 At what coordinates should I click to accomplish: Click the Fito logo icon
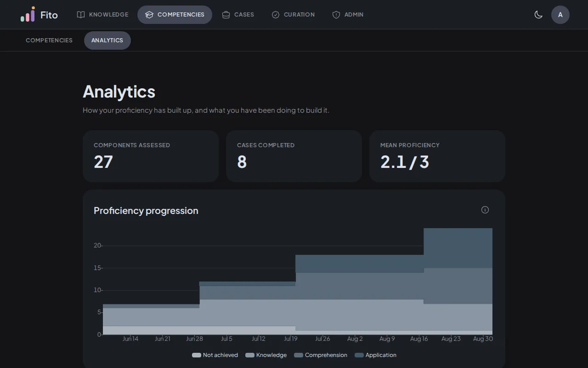pos(28,14)
